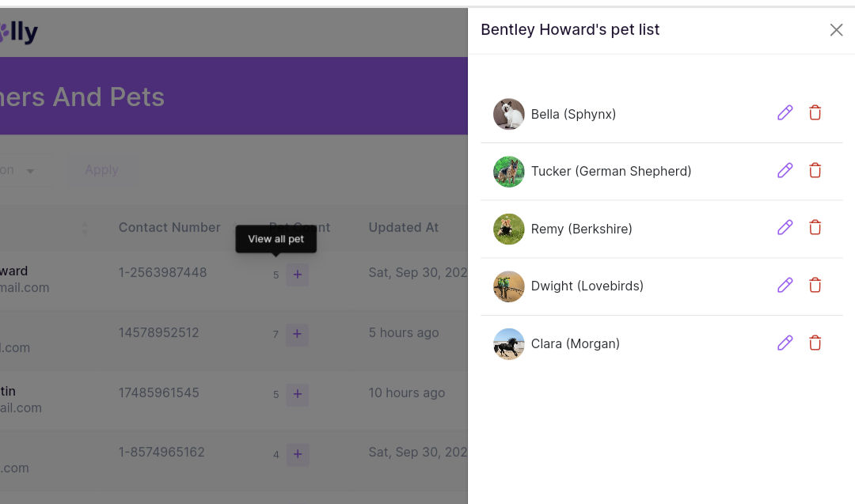Image resolution: width=855 pixels, height=504 pixels.
Task: Edit Bella the Sphynx pet entry
Action: click(x=785, y=113)
